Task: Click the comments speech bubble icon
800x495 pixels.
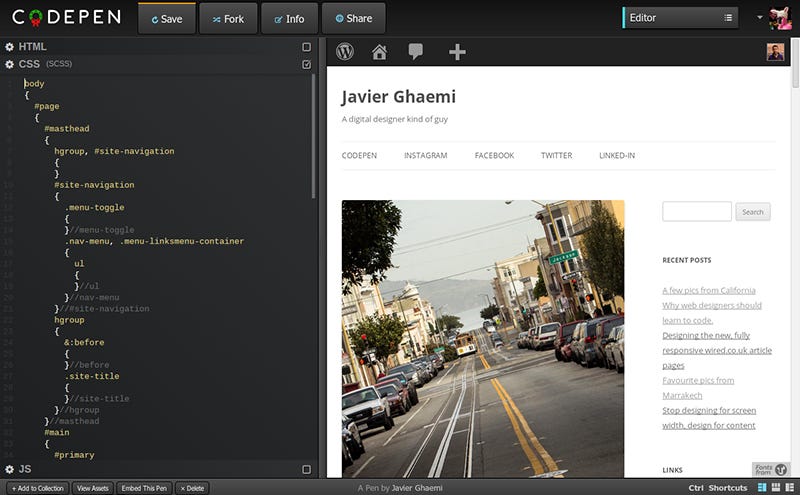Action: coord(415,52)
